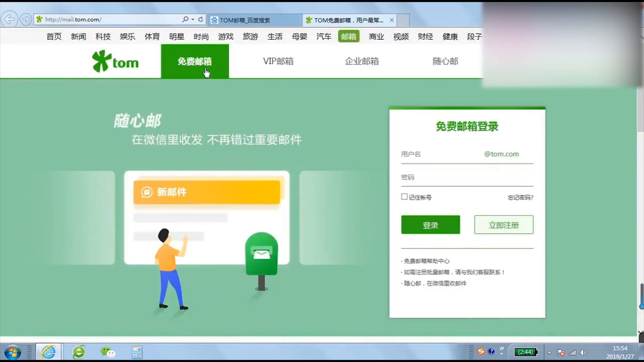Refresh the page with the reload icon
644x362 pixels.
200,19
